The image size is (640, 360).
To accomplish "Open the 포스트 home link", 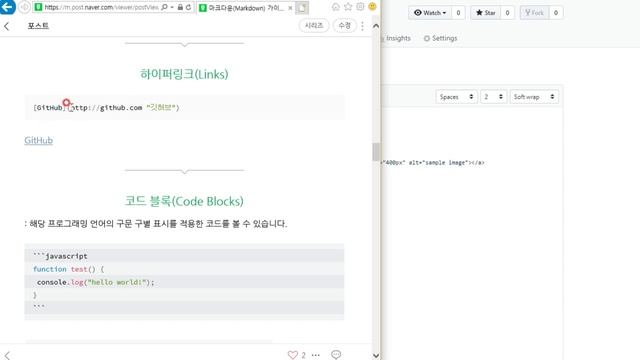I will tap(38, 26).
